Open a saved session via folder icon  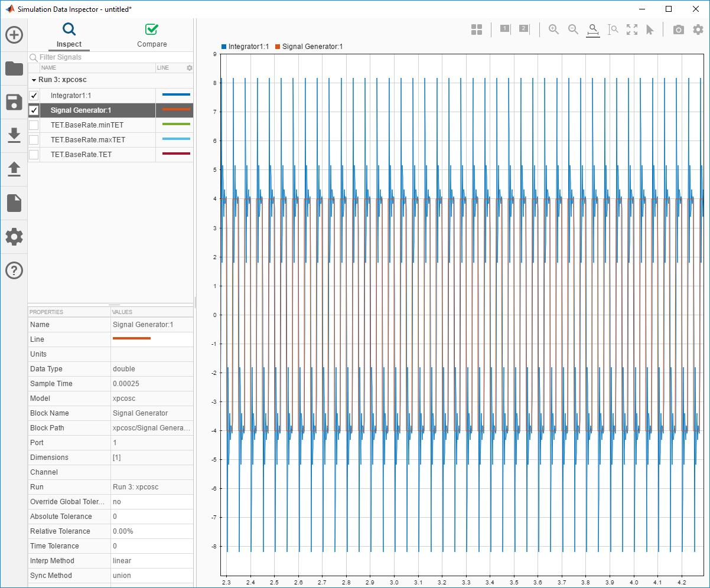click(x=14, y=69)
